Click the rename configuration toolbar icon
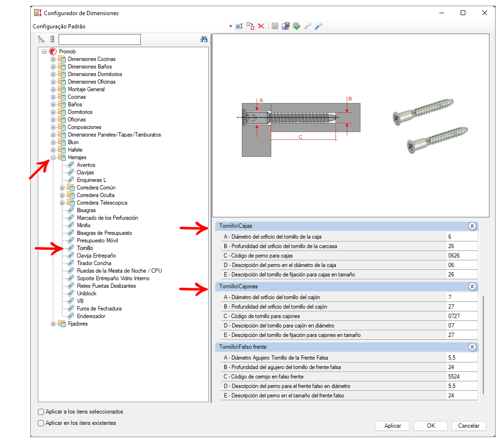This screenshot has height=448, width=497. 240,26
